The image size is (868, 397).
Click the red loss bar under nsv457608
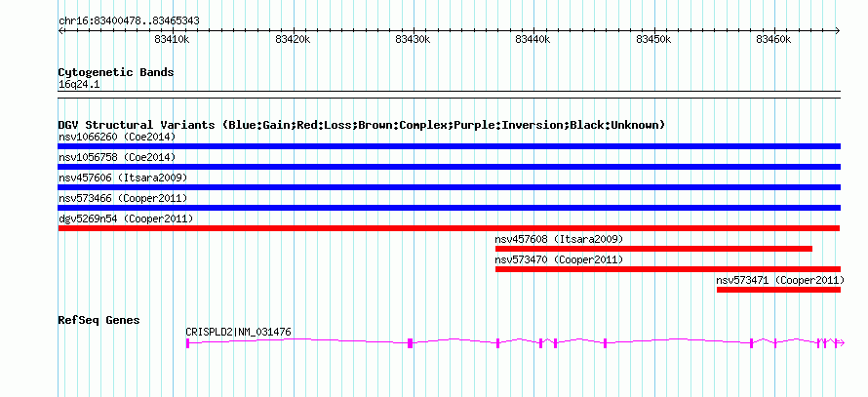point(653,249)
